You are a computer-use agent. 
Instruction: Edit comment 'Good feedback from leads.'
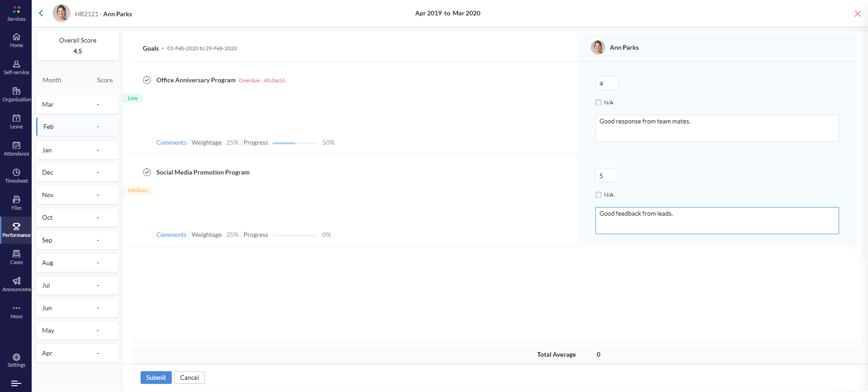coord(717,221)
